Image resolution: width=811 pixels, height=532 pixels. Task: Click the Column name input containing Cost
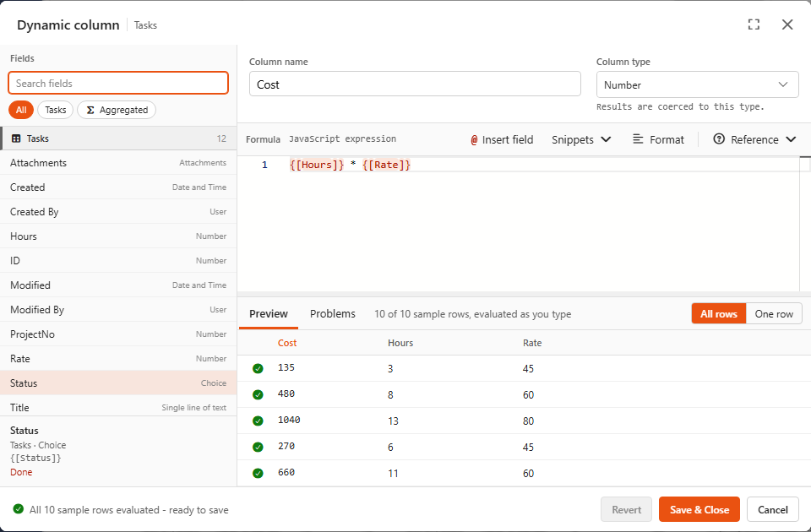[x=415, y=84]
